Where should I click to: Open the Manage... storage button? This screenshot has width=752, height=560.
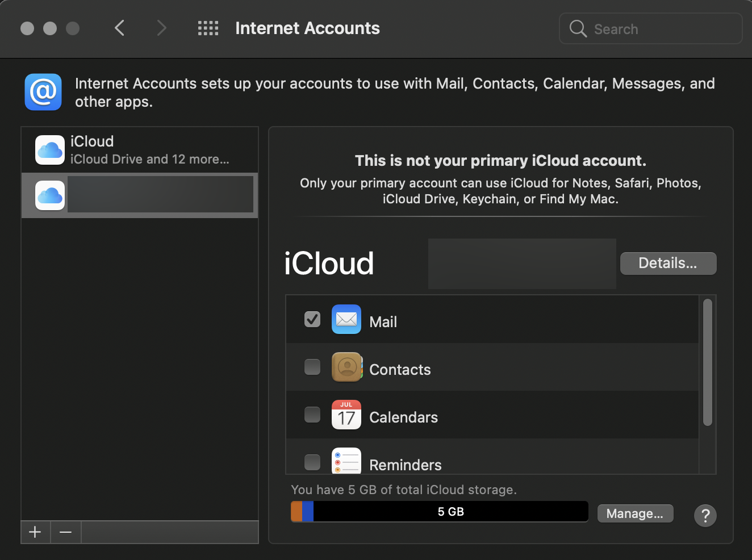coord(635,513)
